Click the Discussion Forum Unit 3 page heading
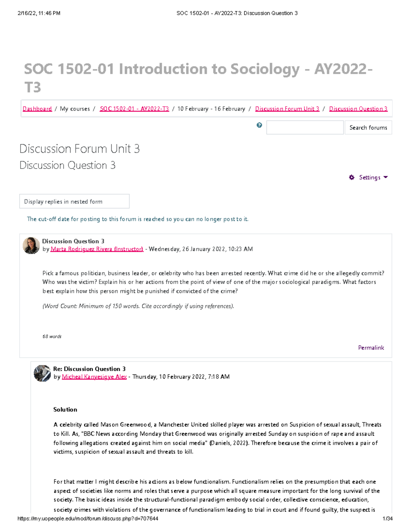 80,148
